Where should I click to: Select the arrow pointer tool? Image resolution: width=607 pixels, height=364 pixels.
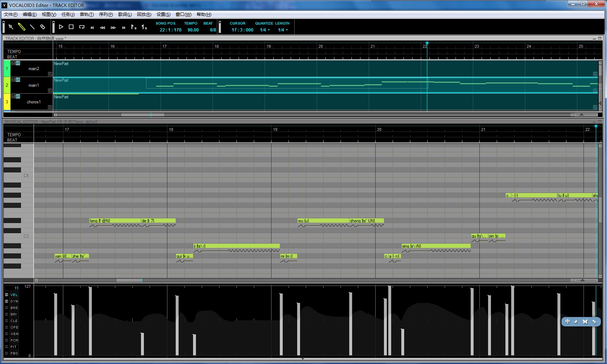[x=11, y=27]
